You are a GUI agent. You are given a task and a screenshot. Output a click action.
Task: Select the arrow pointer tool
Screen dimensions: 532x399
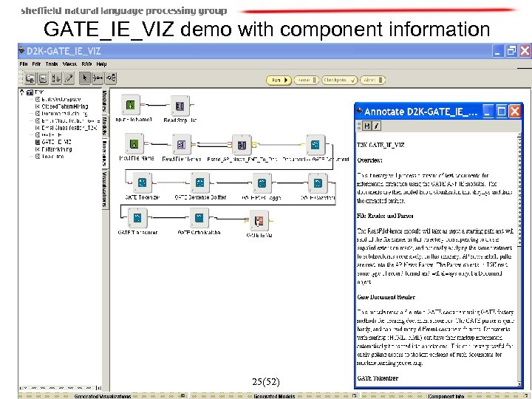pos(85,78)
